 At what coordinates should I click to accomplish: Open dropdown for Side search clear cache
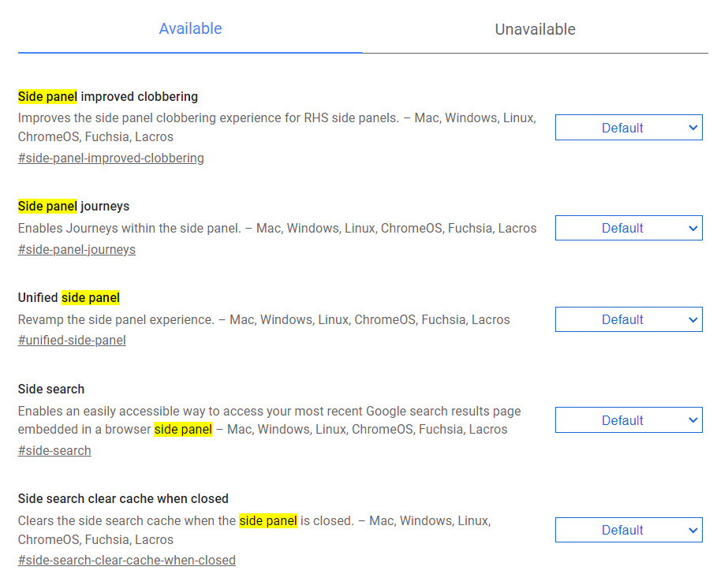coord(629,530)
